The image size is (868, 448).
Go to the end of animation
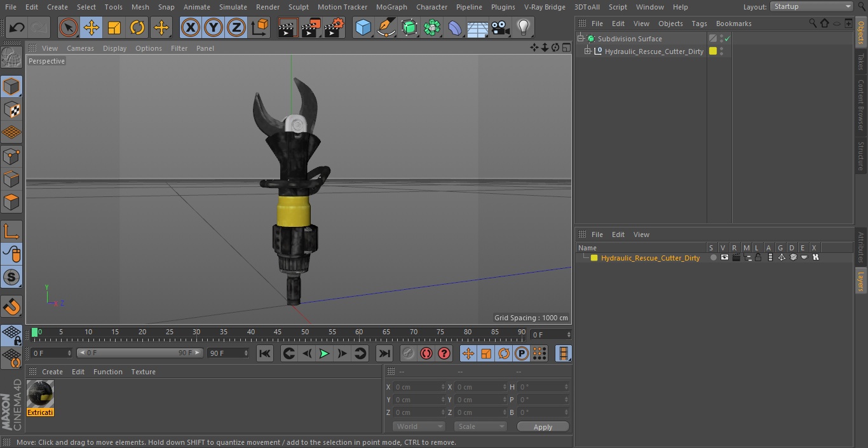click(x=384, y=353)
